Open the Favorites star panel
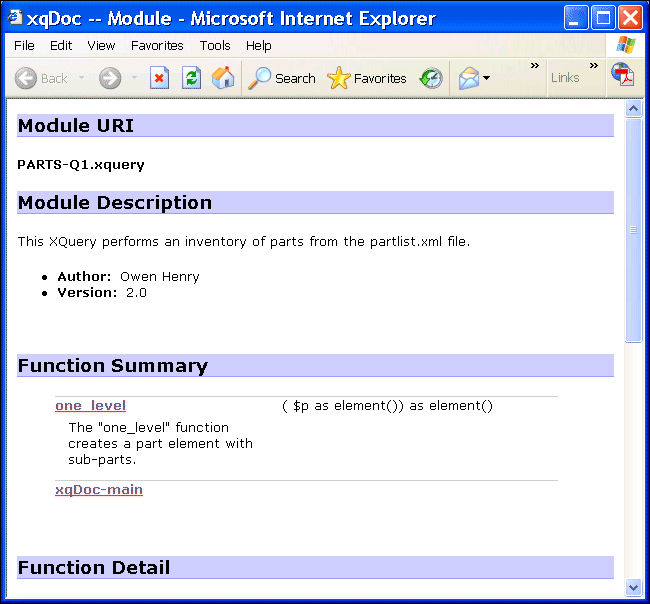This screenshot has width=650, height=604. 367,78
